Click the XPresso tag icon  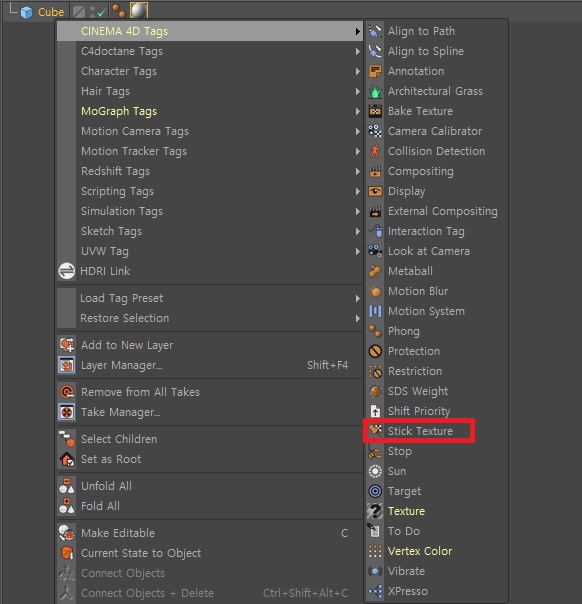375,591
